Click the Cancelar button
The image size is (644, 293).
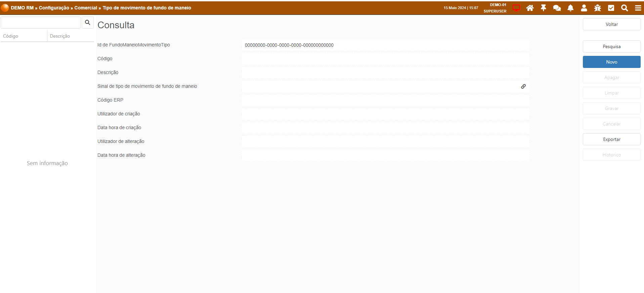(611, 124)
